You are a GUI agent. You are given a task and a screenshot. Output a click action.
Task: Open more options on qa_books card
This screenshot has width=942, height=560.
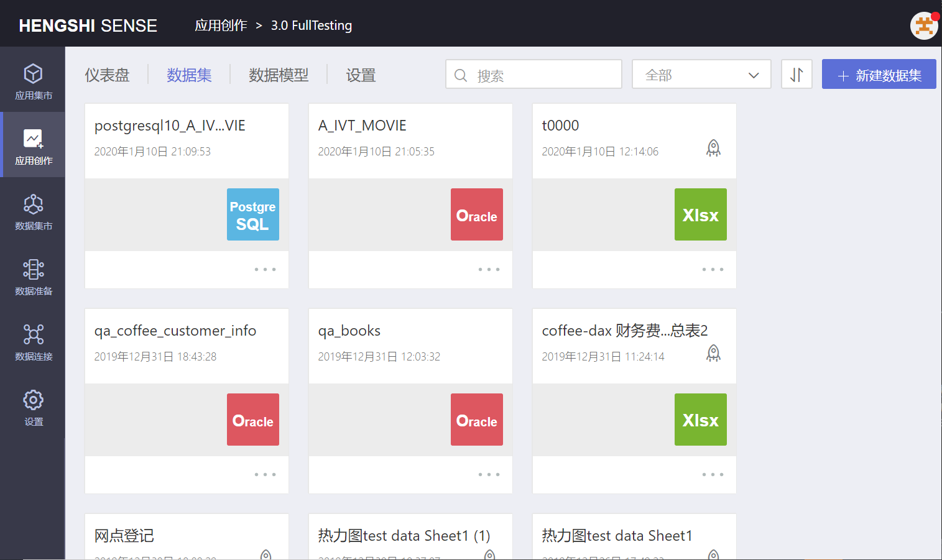(489, 475)
